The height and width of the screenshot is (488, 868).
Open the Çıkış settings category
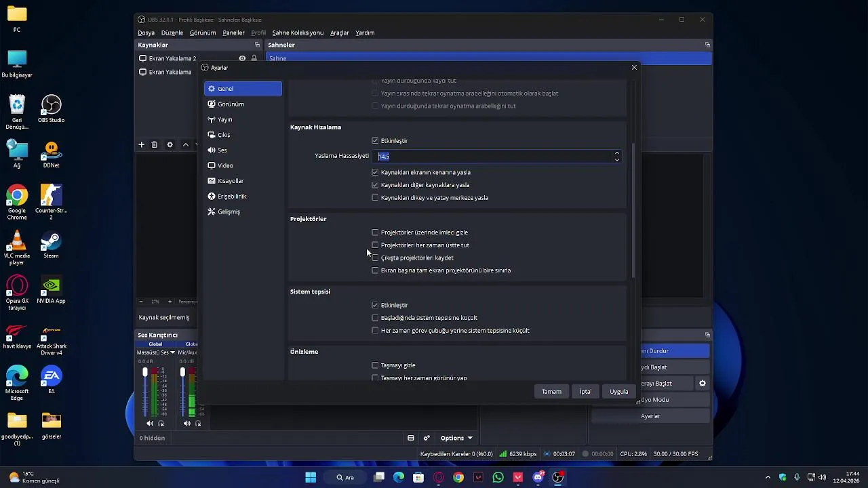coord(243,135)
